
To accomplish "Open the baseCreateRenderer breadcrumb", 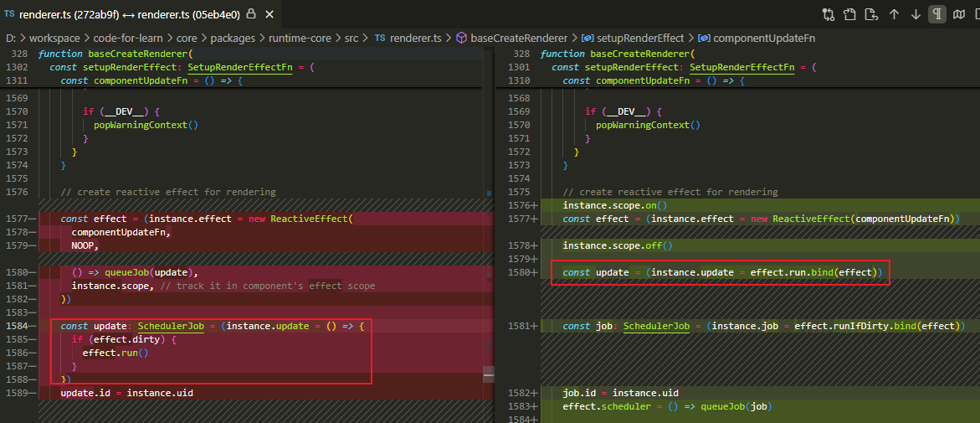I will pos(519,39).
